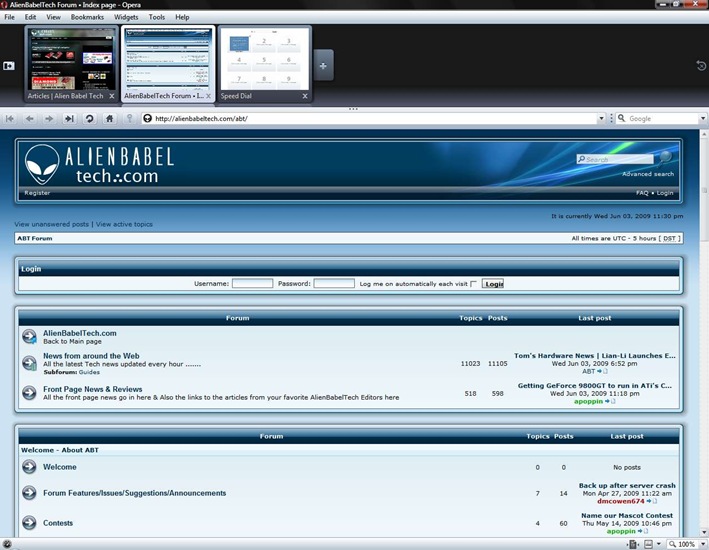This screenshot has height=550, width=709.
Task: Click the forum icon beside Contests
Action: pos(29,522)
